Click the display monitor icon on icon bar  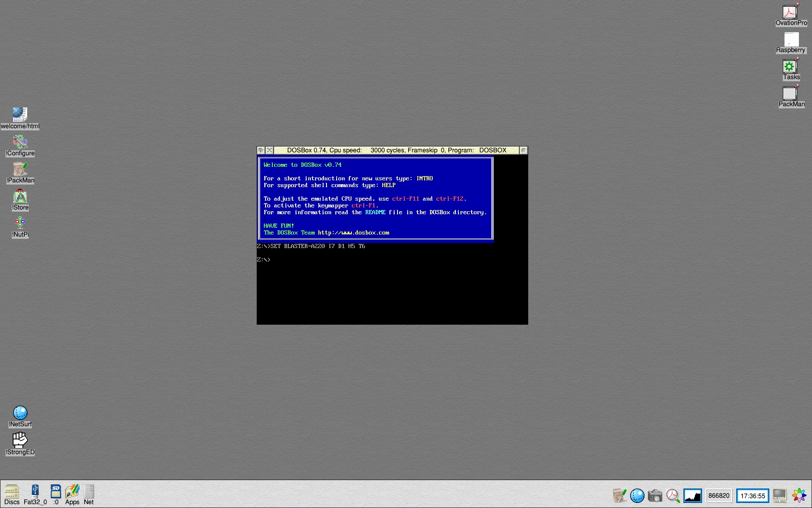[x=780, y=495]
